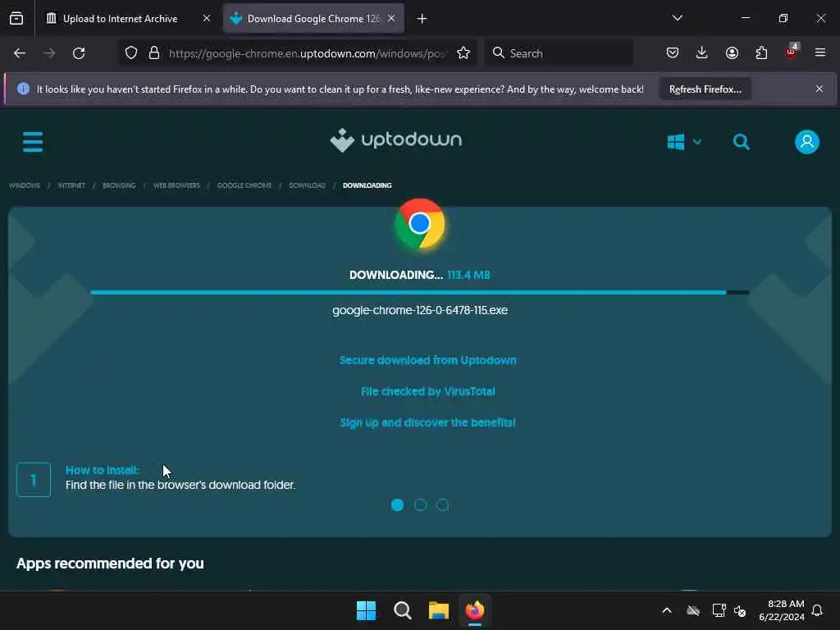Image resolution: width=840 pixels, height=630 pixels.
Task: Open the INTERNET breadcrumb link
Action: (71, 185)
